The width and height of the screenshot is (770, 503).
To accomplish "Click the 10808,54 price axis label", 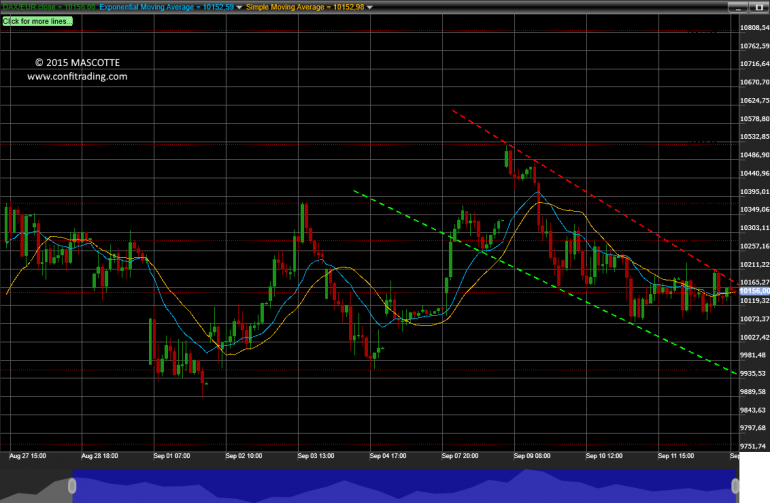I will [755, 28].
